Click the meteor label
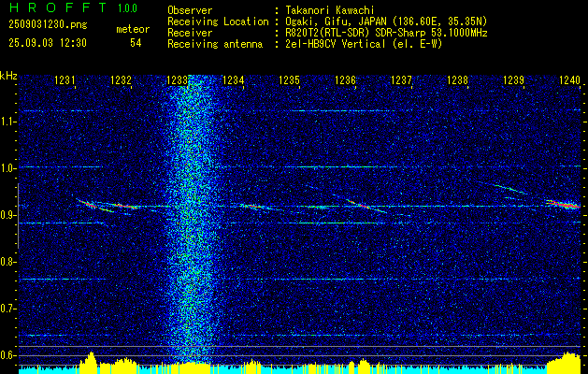Image resolution: width=588 pixels, height=374 pixels. pos(133,30)
